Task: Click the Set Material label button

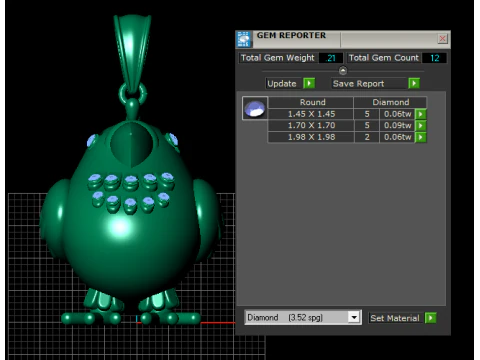Action: [x=396, y=318]
